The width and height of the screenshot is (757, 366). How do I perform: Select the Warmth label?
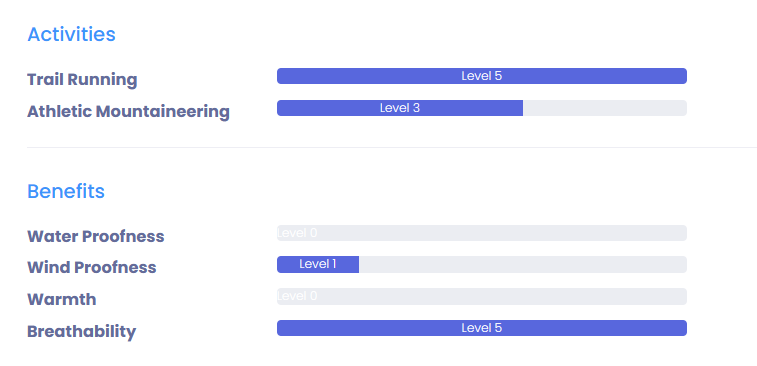(x=62, y=299)
